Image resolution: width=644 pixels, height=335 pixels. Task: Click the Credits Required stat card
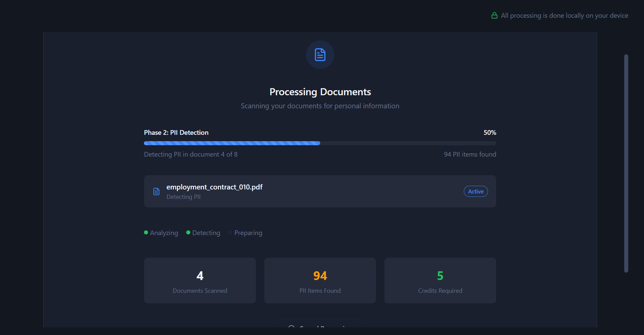[x=440, y=281]
